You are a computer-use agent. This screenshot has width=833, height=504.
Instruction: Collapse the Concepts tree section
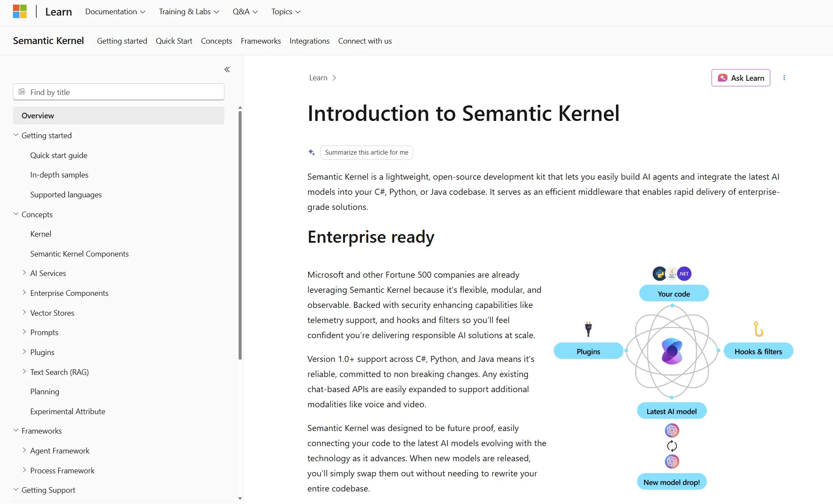pos(16,214)
